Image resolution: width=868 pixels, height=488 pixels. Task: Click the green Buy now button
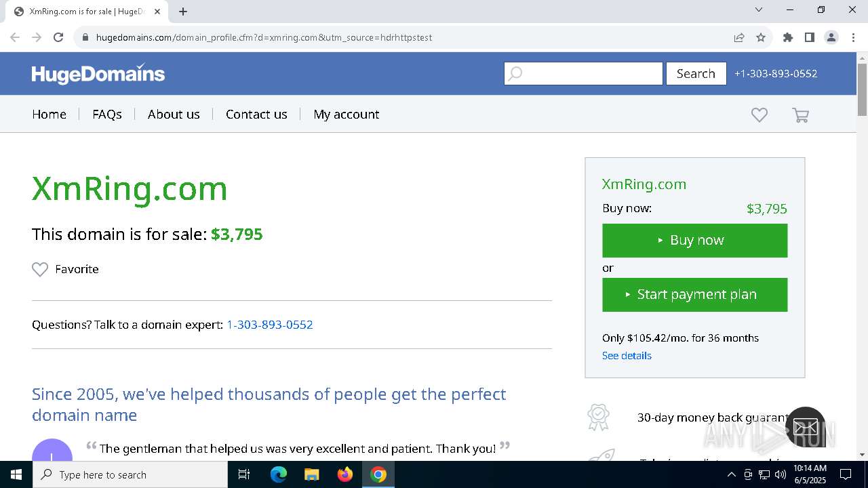click(x=694, y=241)
